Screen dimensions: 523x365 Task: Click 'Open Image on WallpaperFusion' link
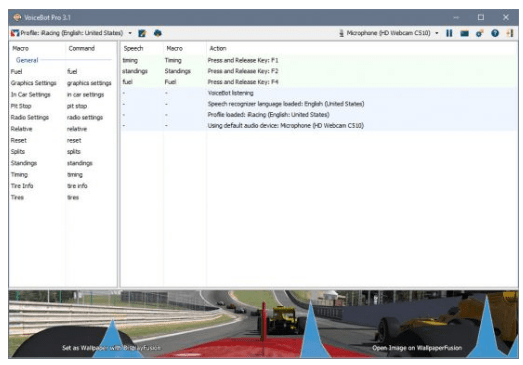[417, 348]
